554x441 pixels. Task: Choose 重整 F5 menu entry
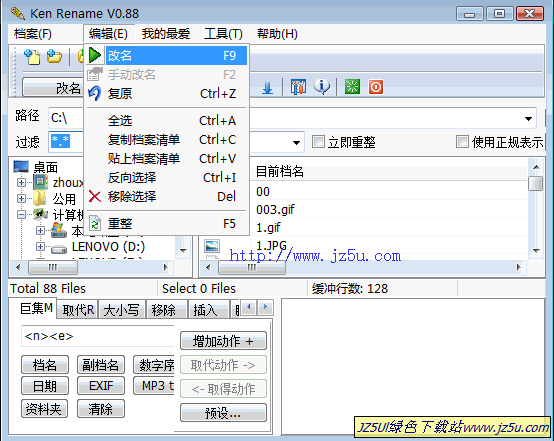166,224
